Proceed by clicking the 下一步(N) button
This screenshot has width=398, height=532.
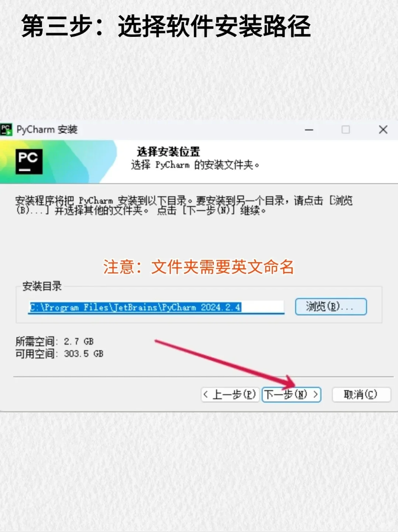[x=291, y=394]
